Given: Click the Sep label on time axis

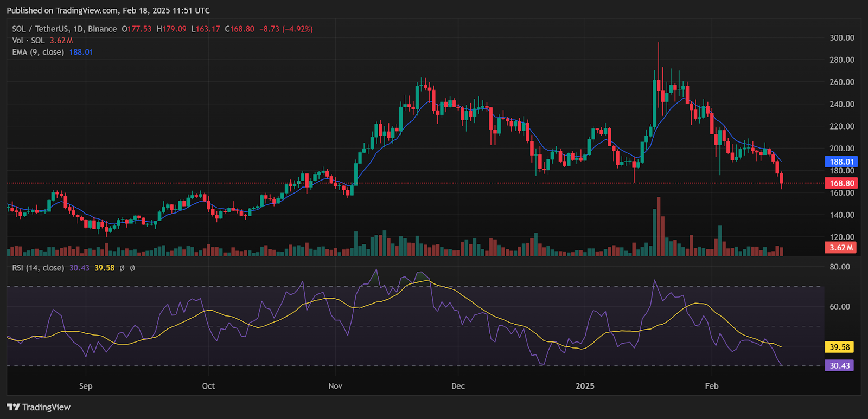Looking at the screenshot, I should [86, 386].
